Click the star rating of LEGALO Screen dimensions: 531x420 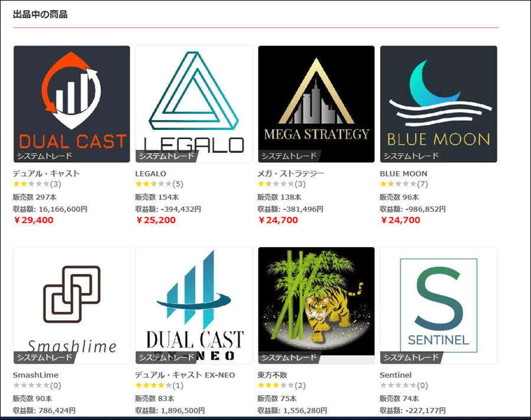tap(154, 184)
